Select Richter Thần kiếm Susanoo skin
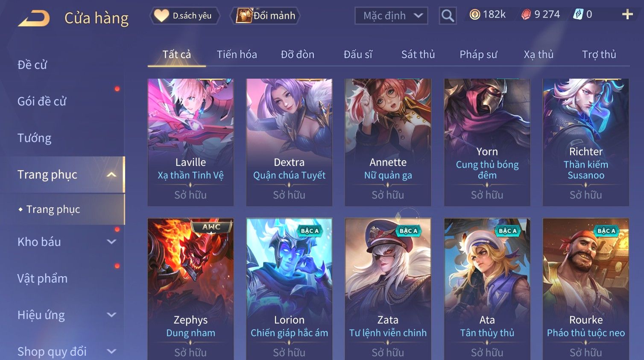Screen dimensions: 644x360 [585, 142]
